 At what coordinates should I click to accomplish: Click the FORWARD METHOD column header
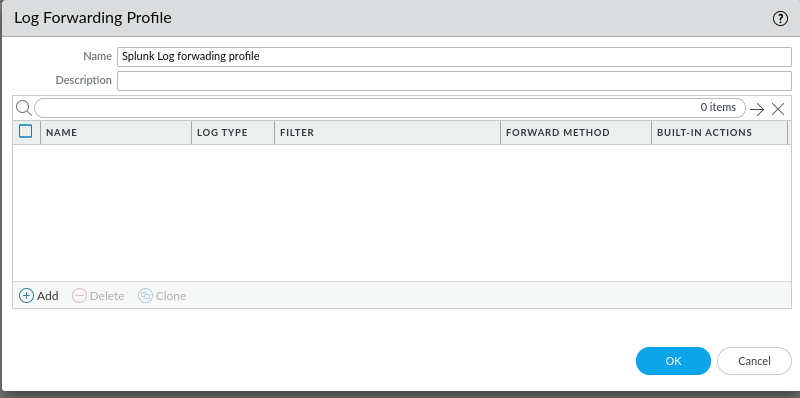(x=576, y=133)
